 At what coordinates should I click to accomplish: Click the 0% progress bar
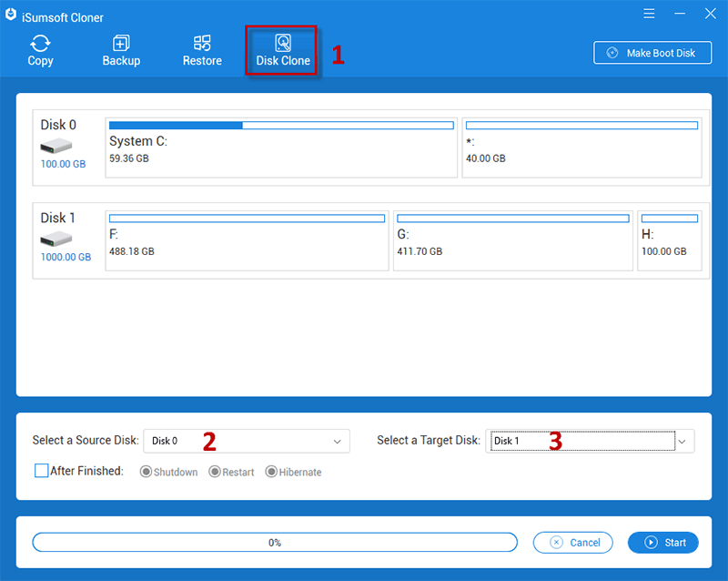(x=275, y=543)
